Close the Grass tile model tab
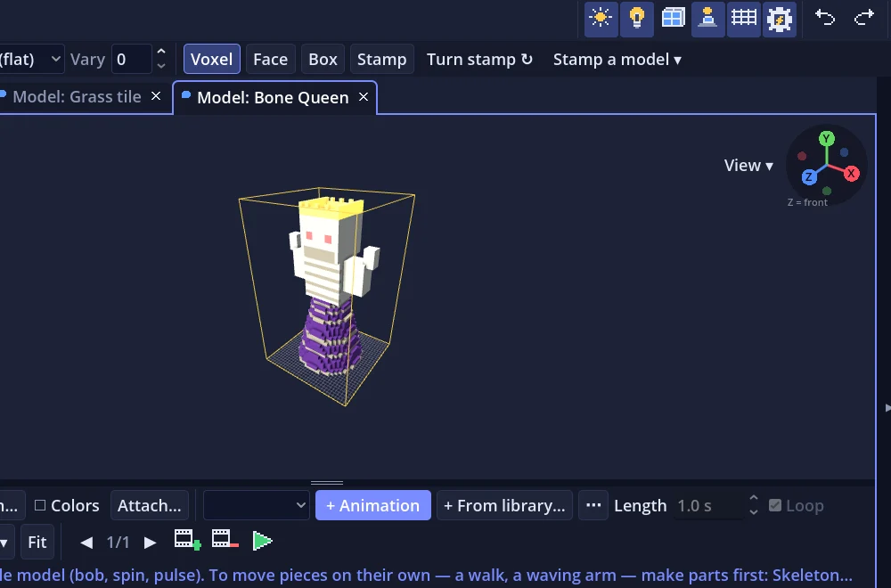891x588 pixels. pos(156,96)
